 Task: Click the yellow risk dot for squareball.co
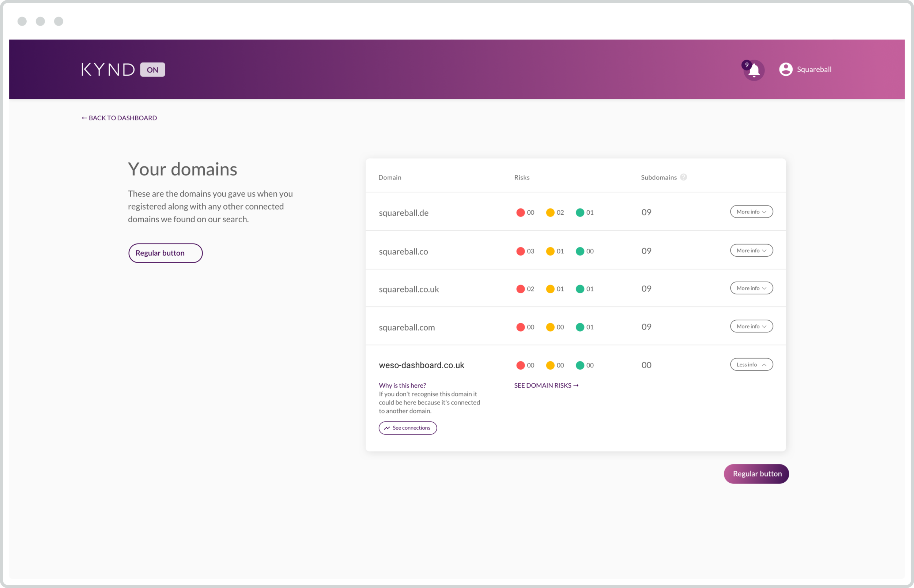pos(550,251)
